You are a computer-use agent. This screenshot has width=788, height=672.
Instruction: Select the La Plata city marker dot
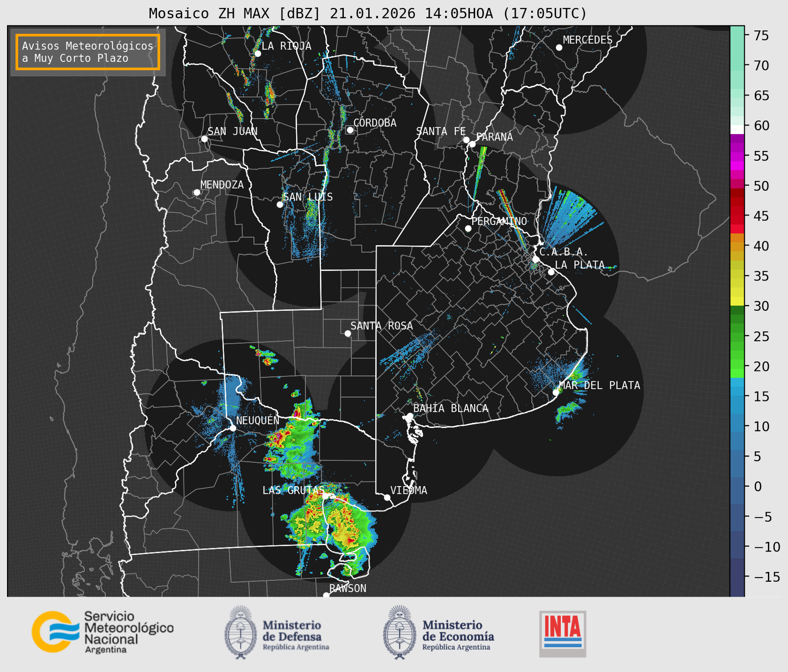[551, 272]
